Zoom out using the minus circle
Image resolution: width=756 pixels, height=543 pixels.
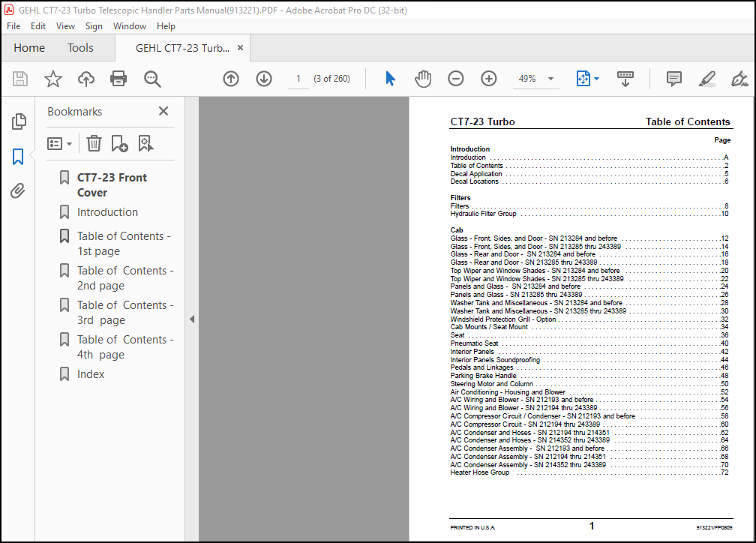(456, 79)
